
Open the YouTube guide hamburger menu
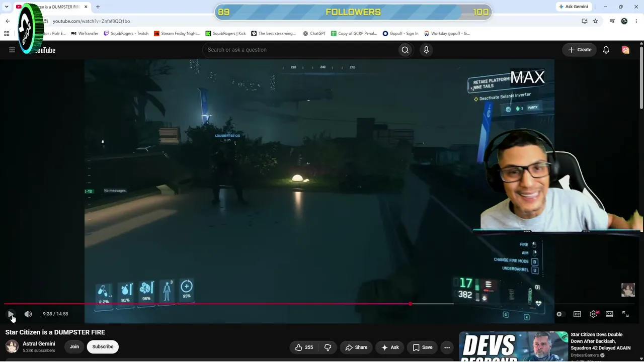click(x=12, y=50)
